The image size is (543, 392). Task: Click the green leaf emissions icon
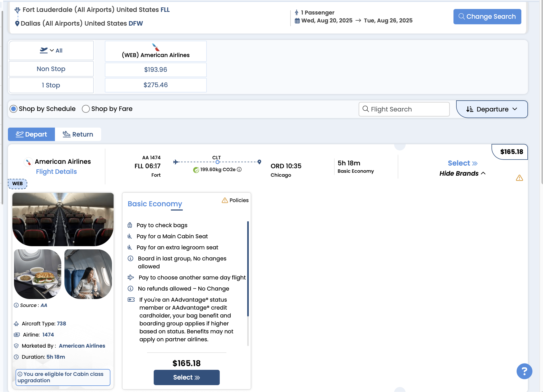(196, 170)
